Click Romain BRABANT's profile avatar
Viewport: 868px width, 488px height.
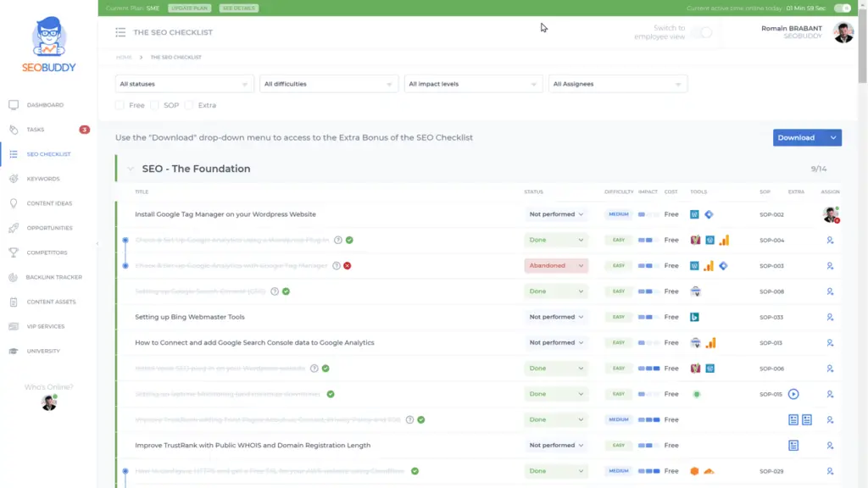click(843, 34)
